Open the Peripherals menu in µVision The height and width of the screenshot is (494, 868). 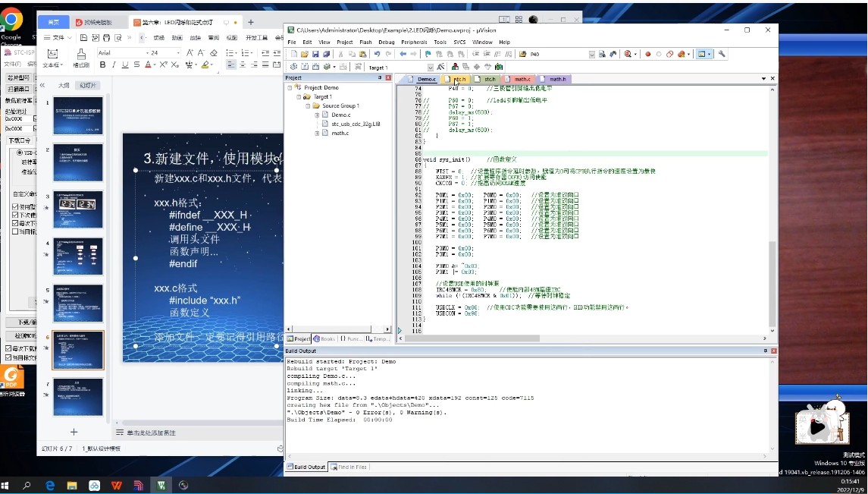414,42
